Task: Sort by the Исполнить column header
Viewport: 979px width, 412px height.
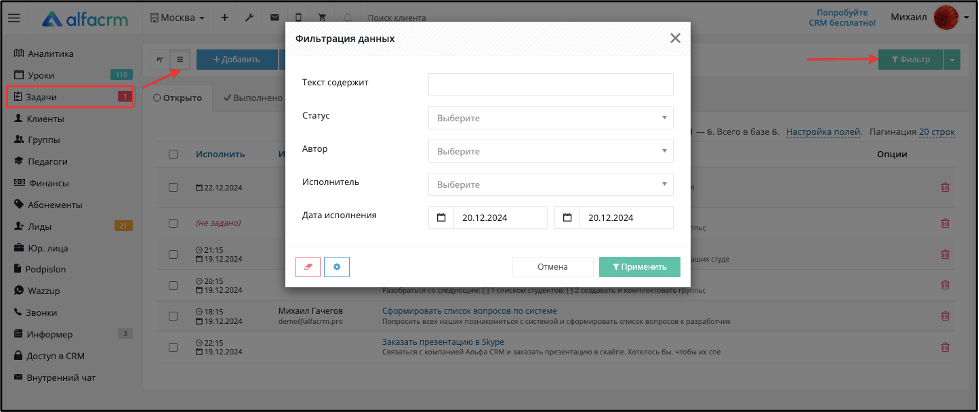Action: click(220, 154)
